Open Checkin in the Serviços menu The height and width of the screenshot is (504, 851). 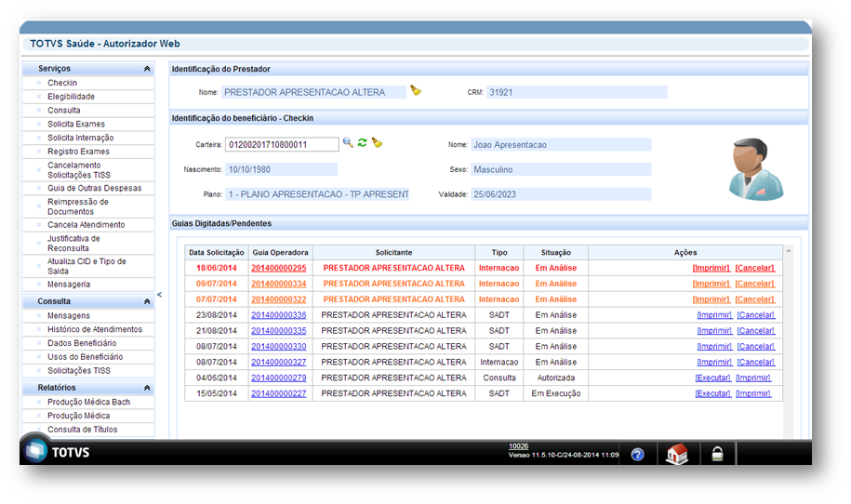click(62, 83)
